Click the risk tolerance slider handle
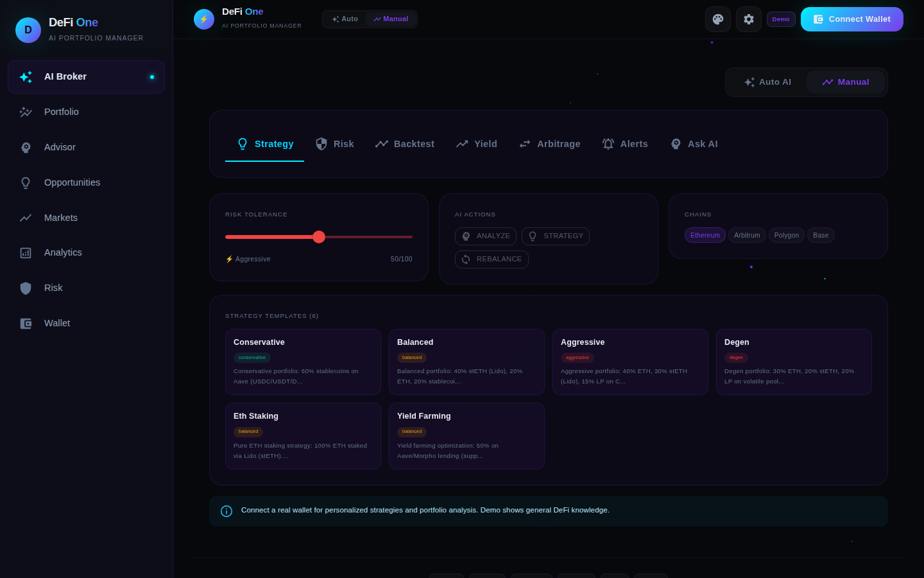 coord(319,237)
